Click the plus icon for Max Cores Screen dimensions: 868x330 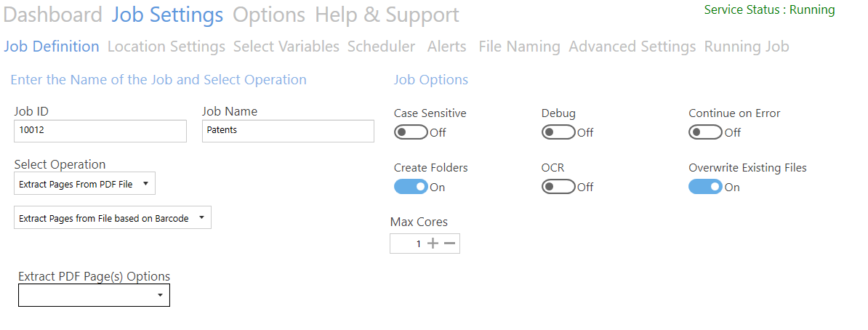433,244
